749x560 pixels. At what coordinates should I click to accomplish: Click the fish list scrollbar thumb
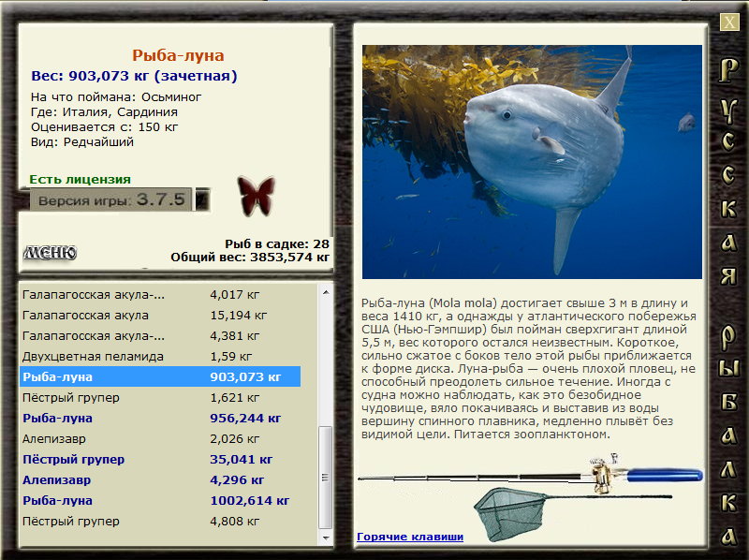[326, 477]
